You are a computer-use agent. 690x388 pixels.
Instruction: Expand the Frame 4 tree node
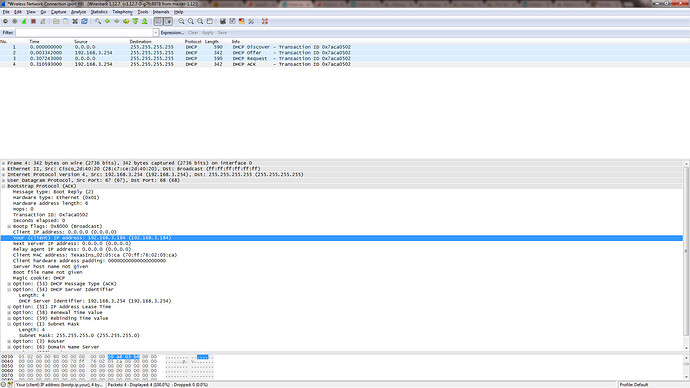(x=4, y=163)
